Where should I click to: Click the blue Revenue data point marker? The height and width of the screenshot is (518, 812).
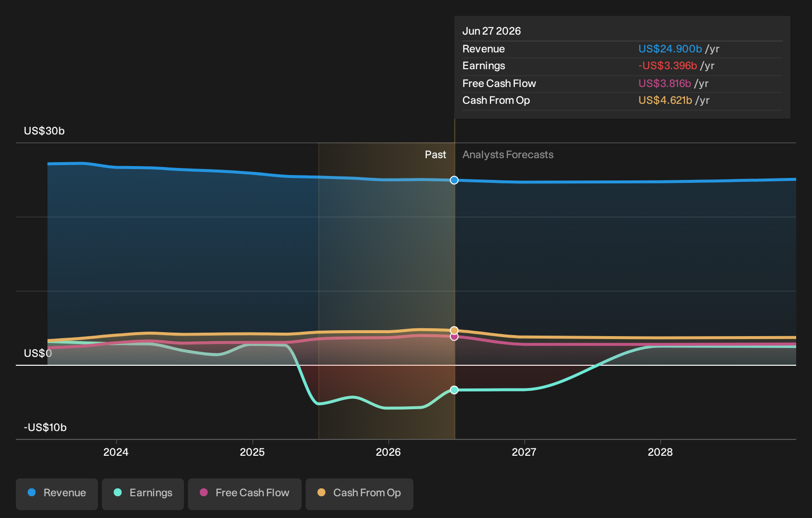(454, 180)
